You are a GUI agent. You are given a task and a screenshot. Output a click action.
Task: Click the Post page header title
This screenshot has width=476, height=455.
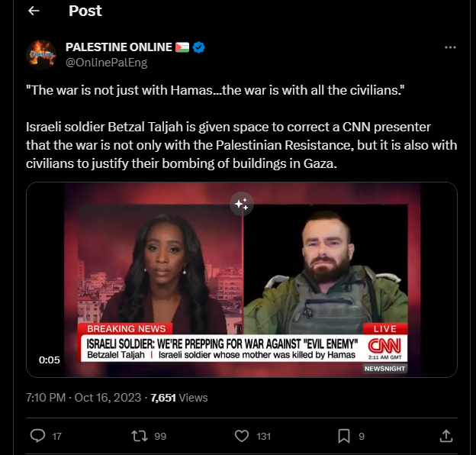(85, 11)
